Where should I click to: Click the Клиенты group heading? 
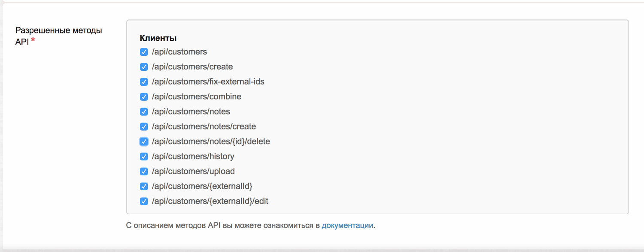[158, 38]
